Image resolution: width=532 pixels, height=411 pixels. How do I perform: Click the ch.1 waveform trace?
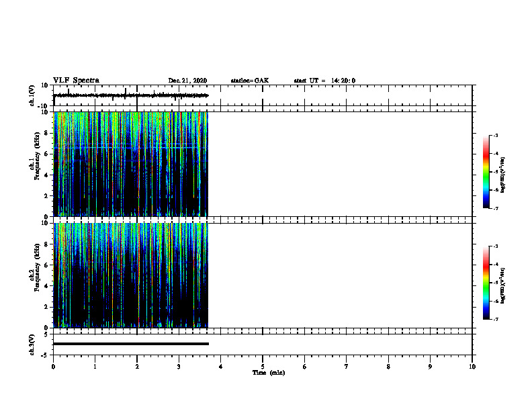pyautogui.click(x=130, y=95)
